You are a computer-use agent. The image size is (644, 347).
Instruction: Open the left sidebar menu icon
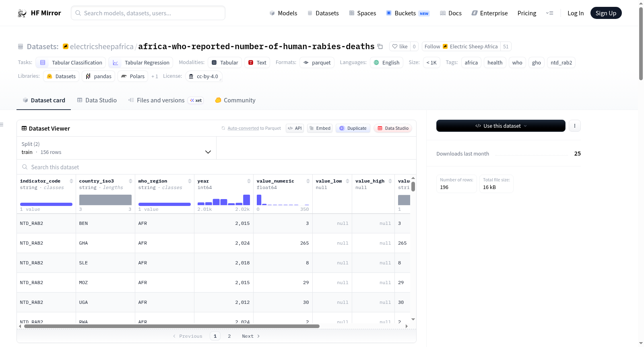pyautogui.click(x=2, y=125)
